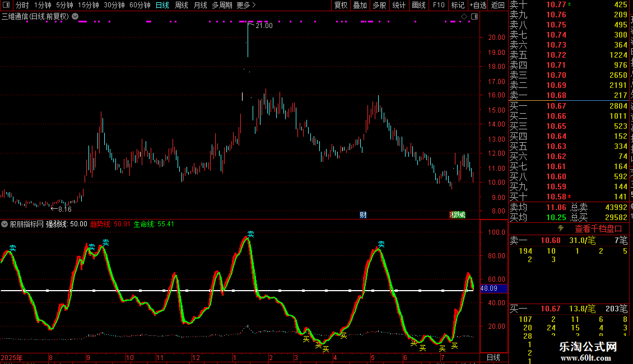Expand the 股朋指标网 indicator dropdown
This screenshot has width=633, height=364.
4,224
